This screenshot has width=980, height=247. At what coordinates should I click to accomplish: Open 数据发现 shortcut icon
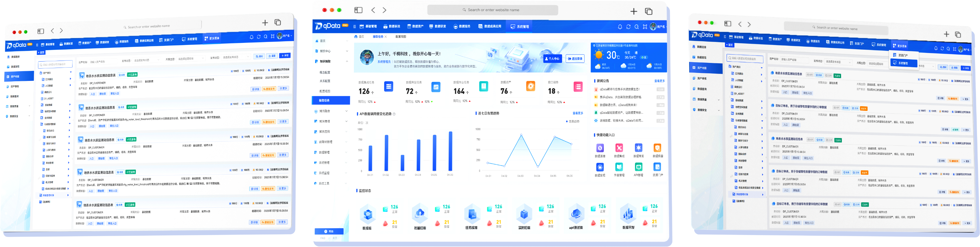(600, 167)
